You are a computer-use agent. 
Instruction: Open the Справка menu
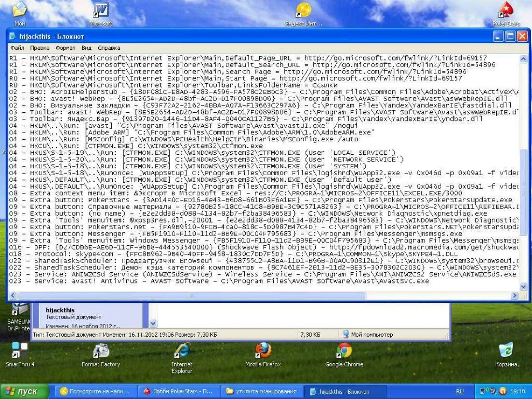(x=109, y=48)
